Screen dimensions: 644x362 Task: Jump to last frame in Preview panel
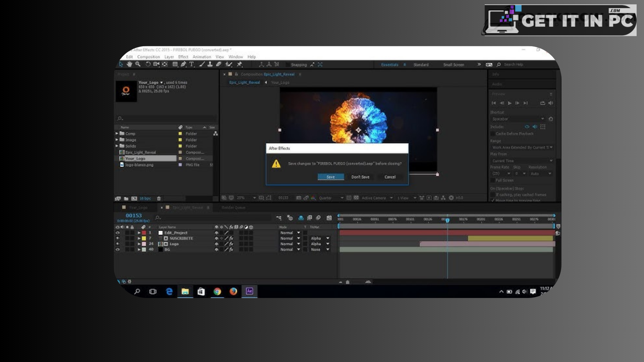click(526, 103)
